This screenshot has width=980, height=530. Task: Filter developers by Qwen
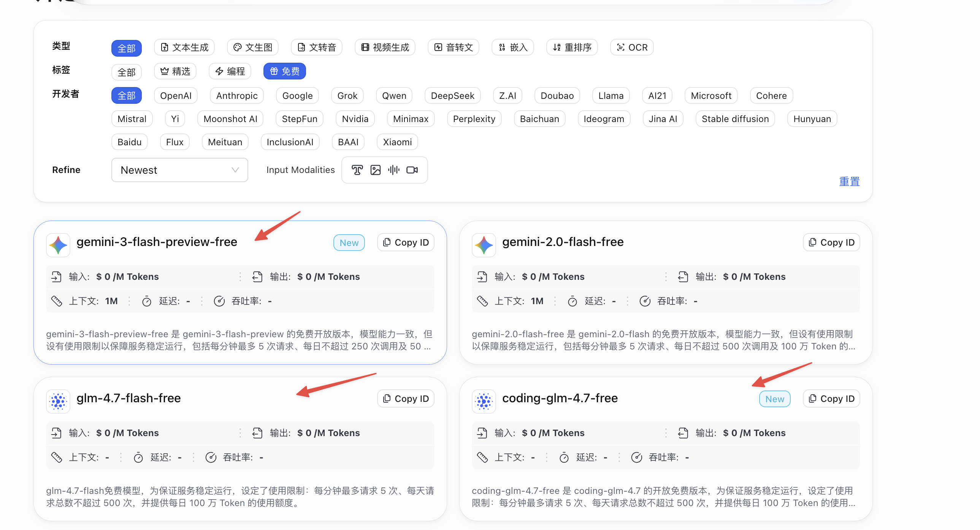pos(394,95)
